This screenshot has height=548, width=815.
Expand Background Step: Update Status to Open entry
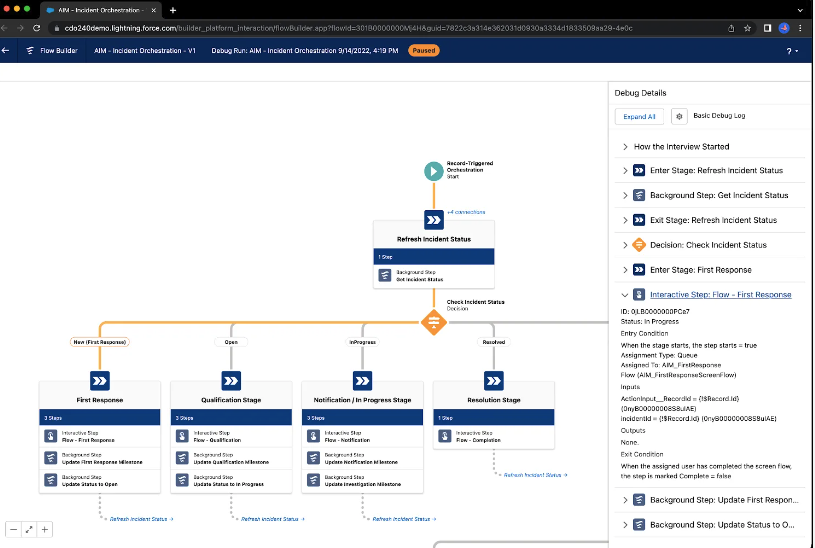pos(625,525)
